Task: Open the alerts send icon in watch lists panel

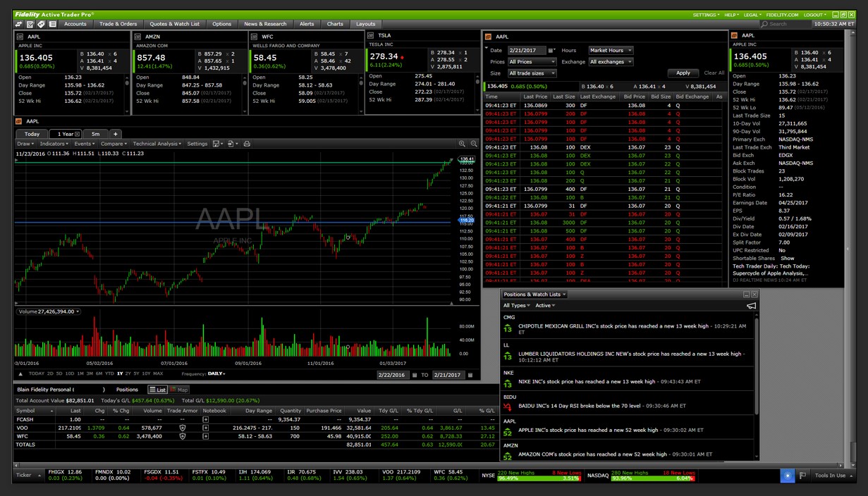Action: click(752, 306)
